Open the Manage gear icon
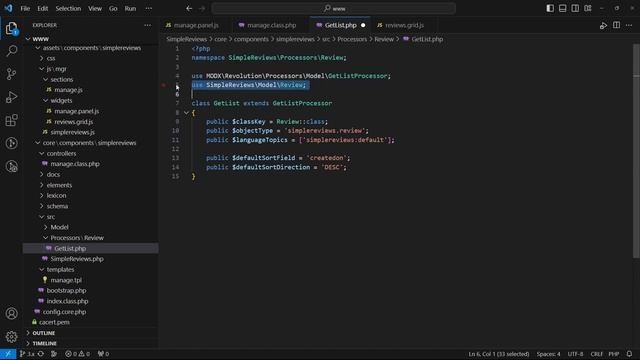This screenshot has height=360, width=640. [x=11, y=336]
